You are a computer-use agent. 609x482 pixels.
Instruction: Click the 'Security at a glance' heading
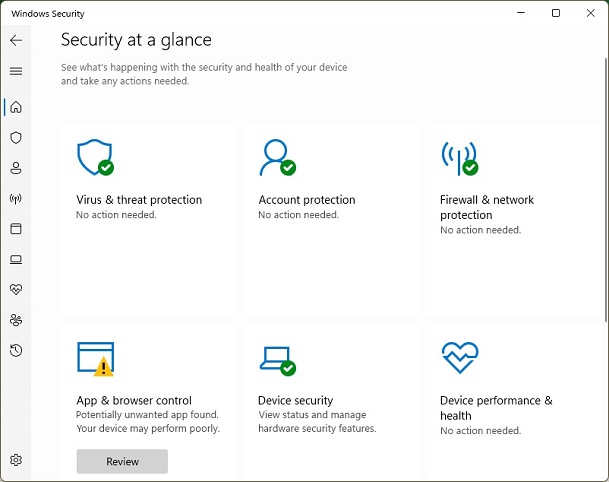136,40
